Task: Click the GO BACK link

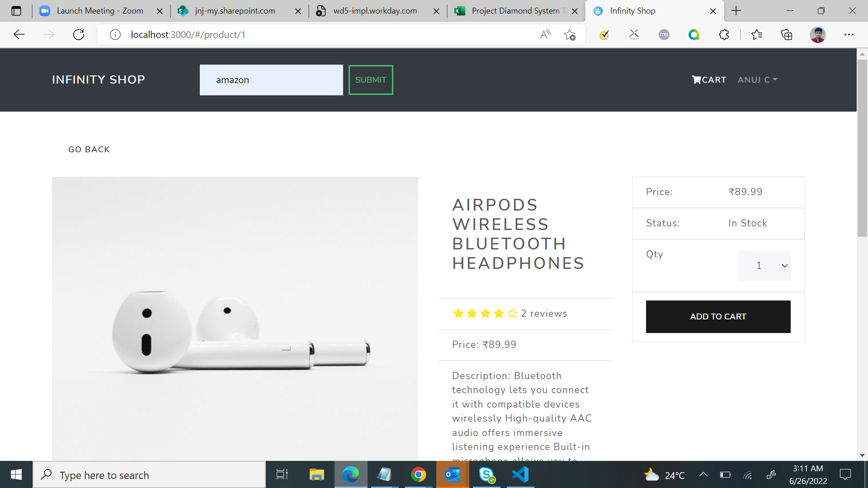Action: (89, 150)
